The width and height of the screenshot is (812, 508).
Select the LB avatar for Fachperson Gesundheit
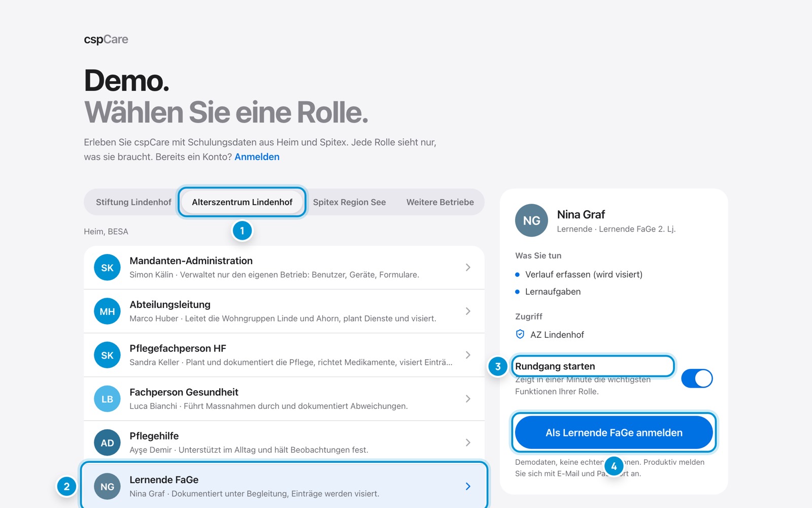click(107, 399)
